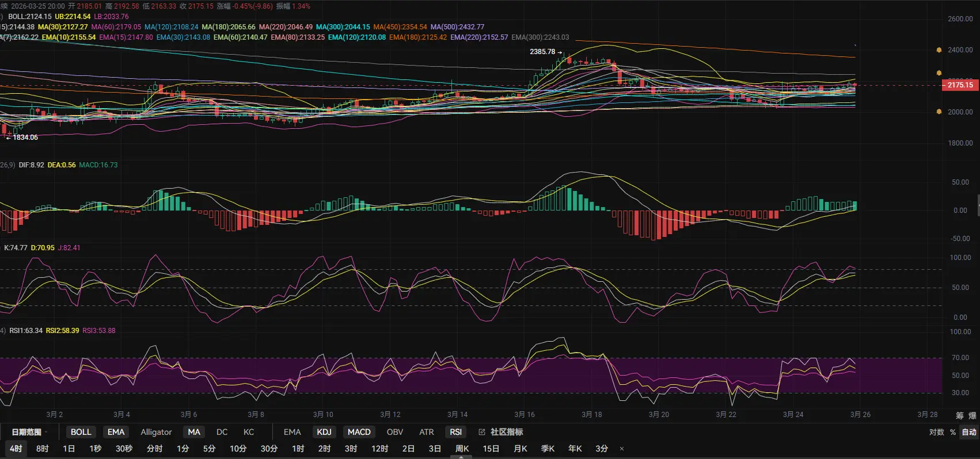Click the 爆 liquidation icon

pos(973,415)
